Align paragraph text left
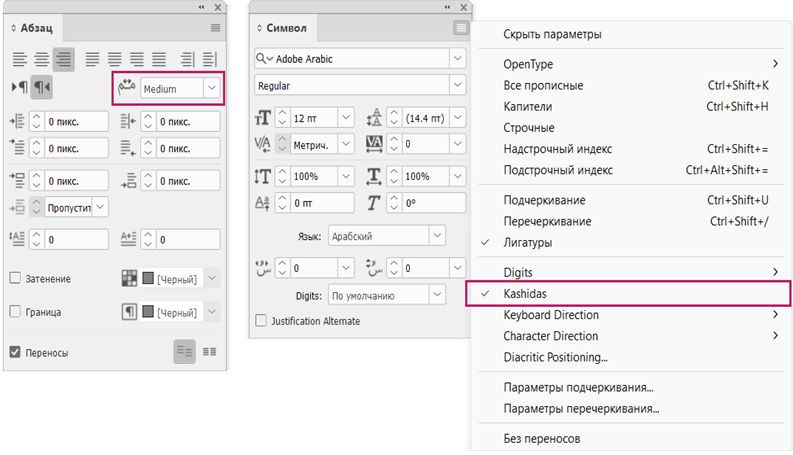 click(x=19, y=60)
